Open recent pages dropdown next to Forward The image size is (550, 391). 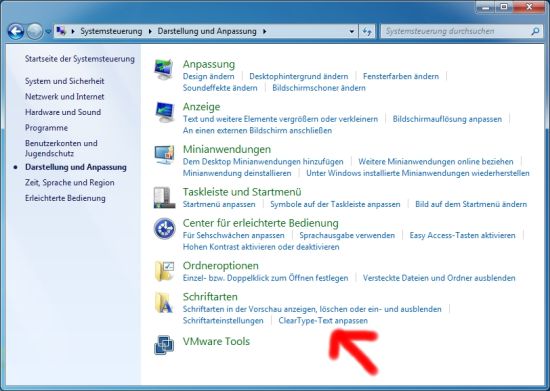pyautogui.click(x=48, y=32)
